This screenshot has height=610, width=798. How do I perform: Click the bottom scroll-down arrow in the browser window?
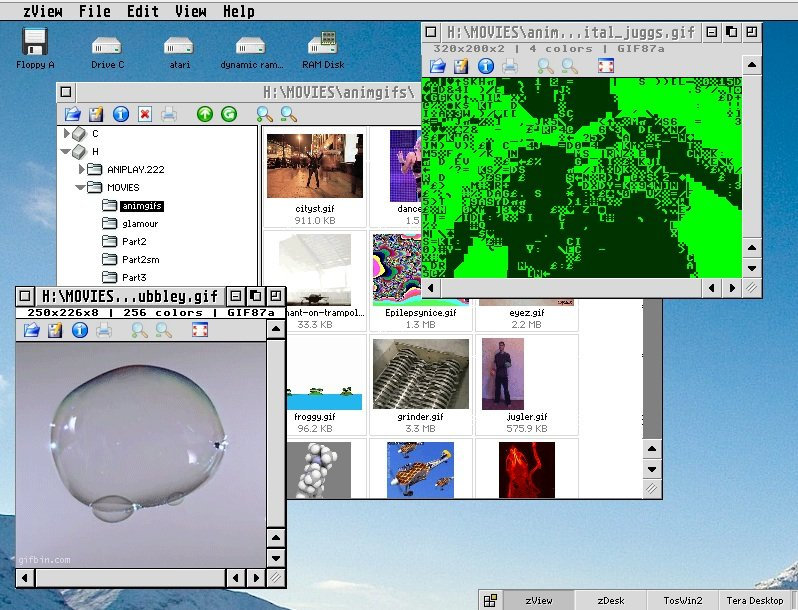tap(652, 469)
